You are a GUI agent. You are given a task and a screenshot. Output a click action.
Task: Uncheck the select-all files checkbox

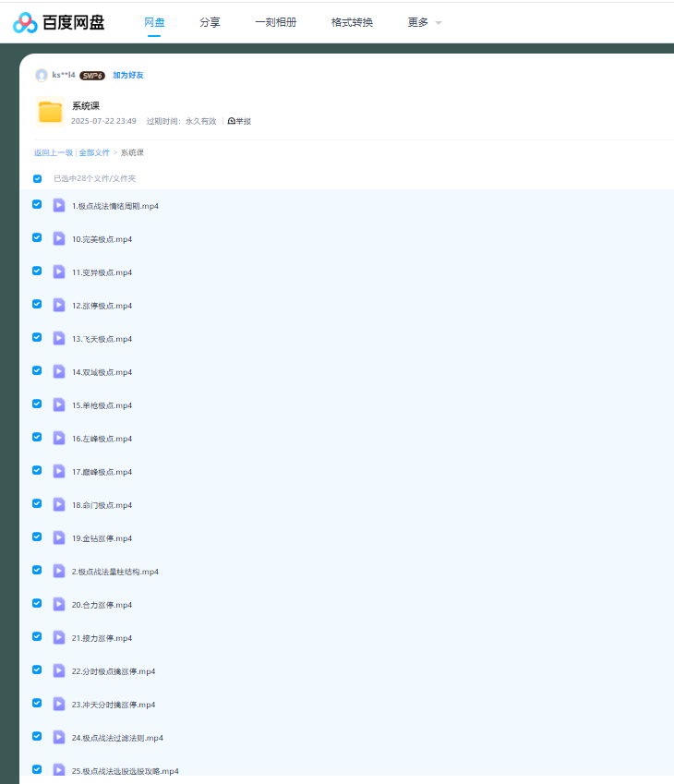(x=38, y=179)
